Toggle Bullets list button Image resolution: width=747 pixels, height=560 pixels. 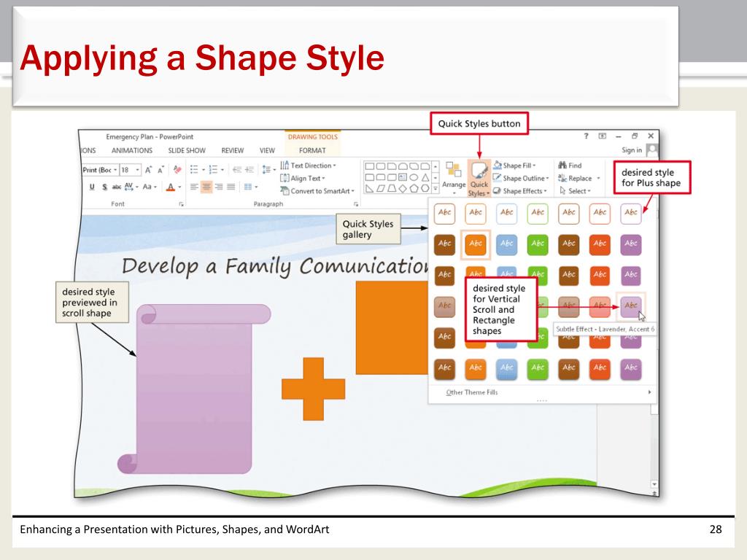coord(194,169)
